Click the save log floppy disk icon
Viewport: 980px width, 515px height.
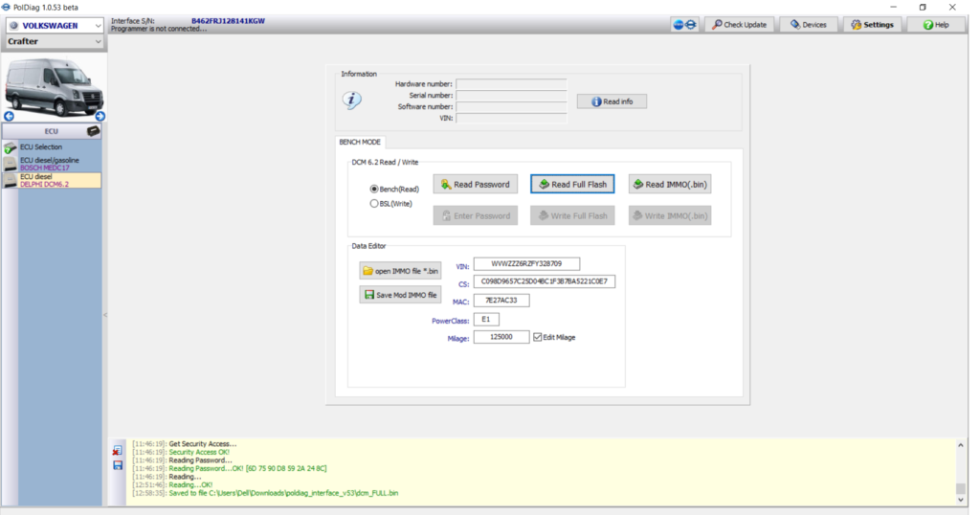(x=118, y=465)
